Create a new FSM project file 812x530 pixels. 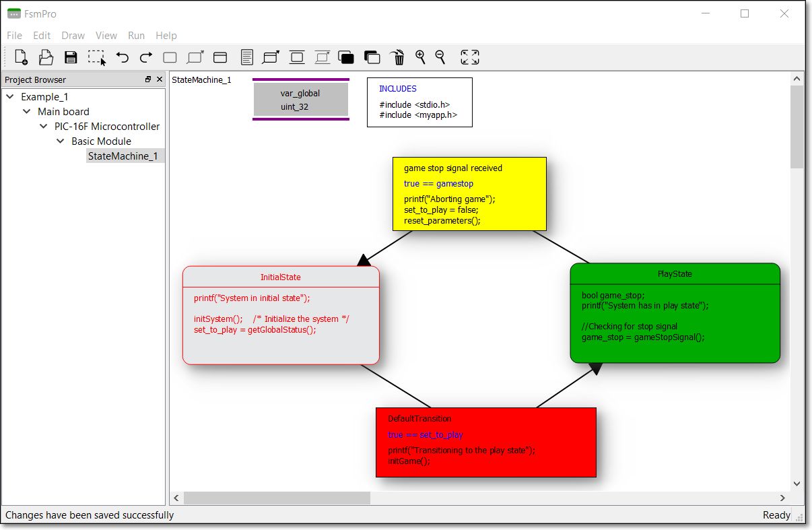coord(20,57)
